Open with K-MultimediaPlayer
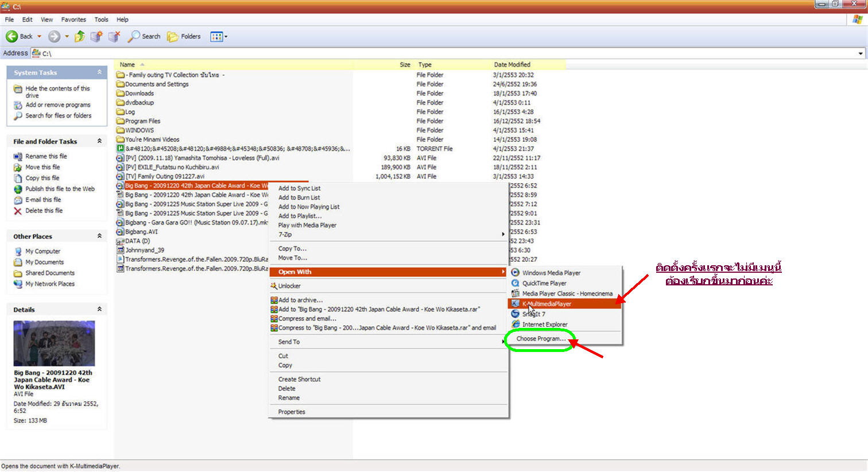The width and height of the screenshot is (868, 472). pyautogui.click(x=565, y=304)
